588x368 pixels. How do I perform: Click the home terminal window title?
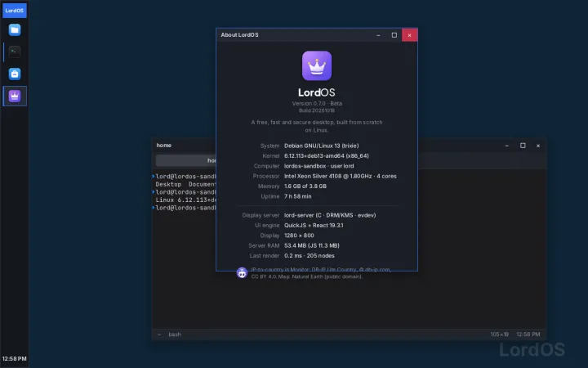tap(164, 146)
